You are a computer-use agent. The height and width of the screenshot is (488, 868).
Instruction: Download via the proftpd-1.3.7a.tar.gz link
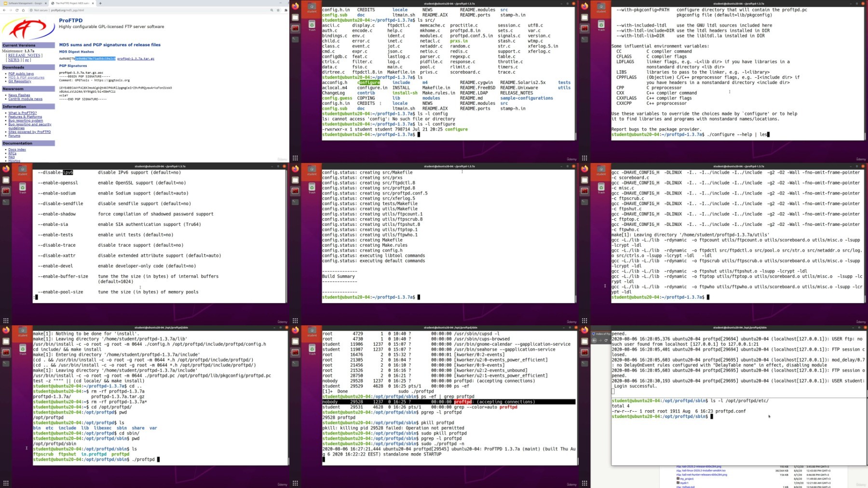136,59
